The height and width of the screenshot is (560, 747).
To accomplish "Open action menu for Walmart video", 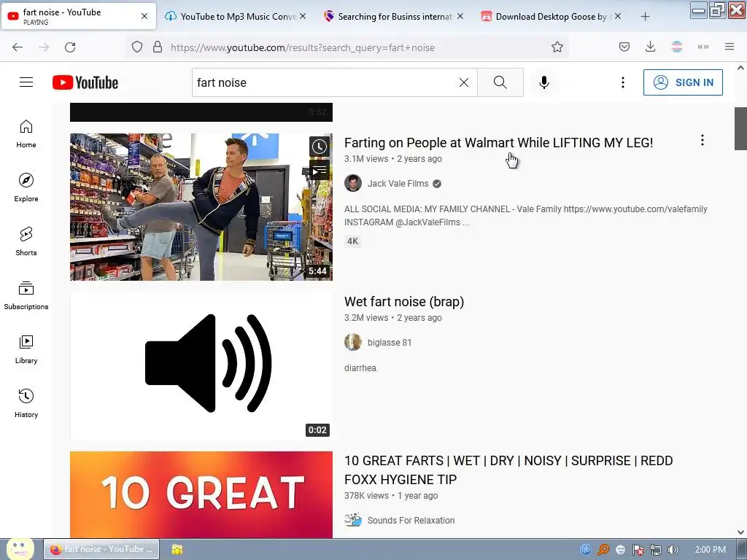I will 703,140.
